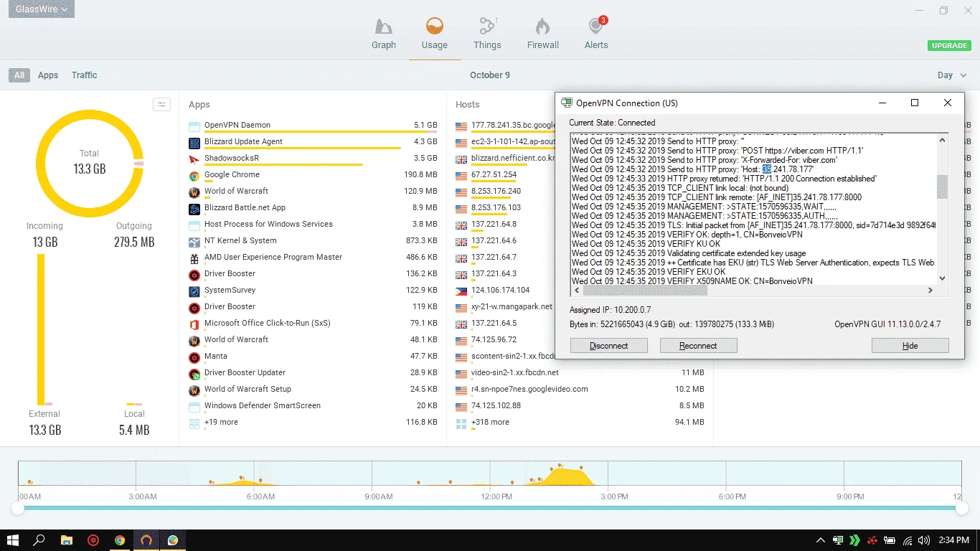This screenshot has height=551, width=980.
Task: Select Host Process for Windows Services row
Action: [x=313, y=225]
